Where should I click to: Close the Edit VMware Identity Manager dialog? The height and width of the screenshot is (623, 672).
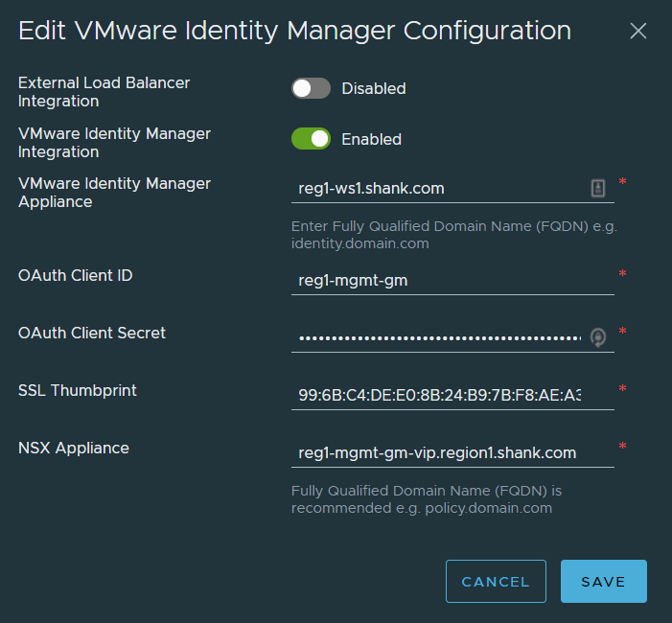pyautogui.click(x=638, y=31)
